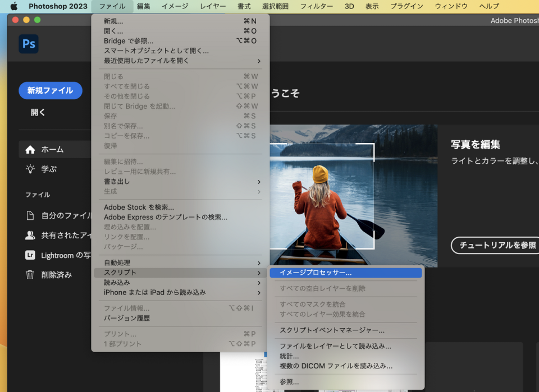The image size is (539, 392).
Task: Select 統計... script
Action: (346, 356)
